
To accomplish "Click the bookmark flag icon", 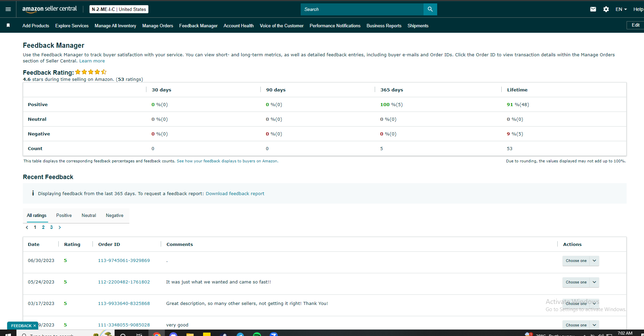I will click(8, 25).
